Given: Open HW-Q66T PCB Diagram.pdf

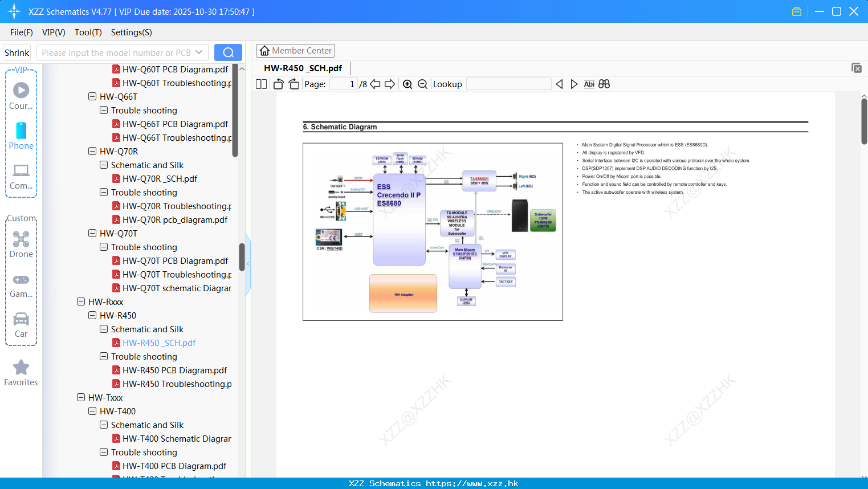Looking at the screenshot, I should (175, 124).
